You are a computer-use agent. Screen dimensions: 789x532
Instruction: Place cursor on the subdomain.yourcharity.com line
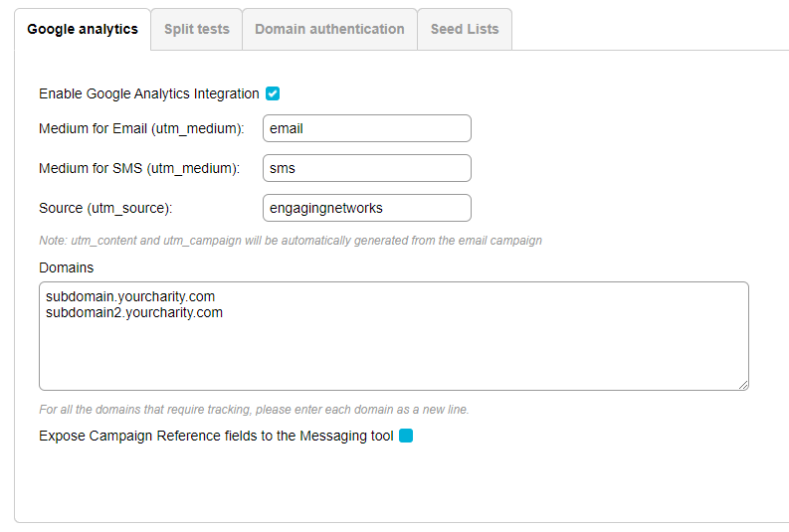tap(130, 296)
